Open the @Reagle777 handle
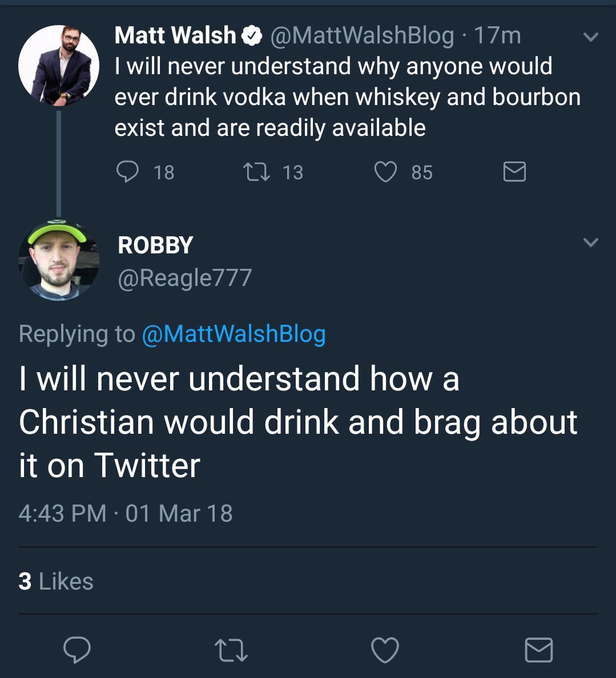The width and height of the screenshot is (616, 678). click(184, 278)
